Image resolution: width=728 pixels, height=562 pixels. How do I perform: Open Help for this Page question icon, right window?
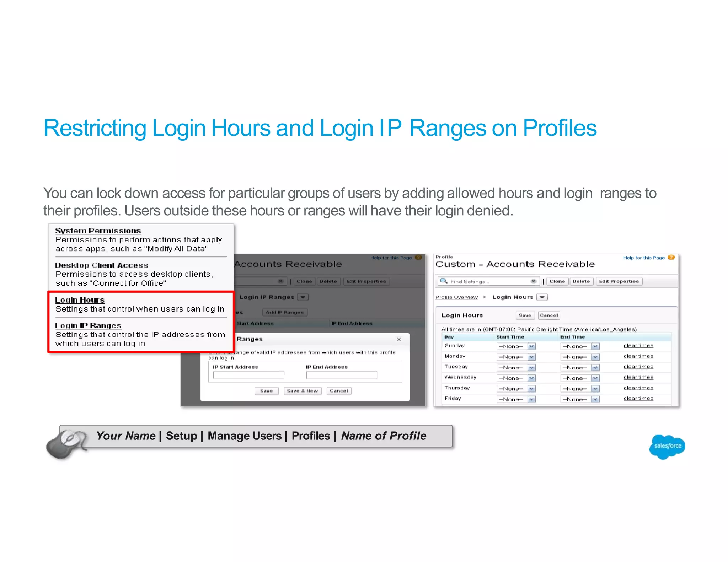671,258
